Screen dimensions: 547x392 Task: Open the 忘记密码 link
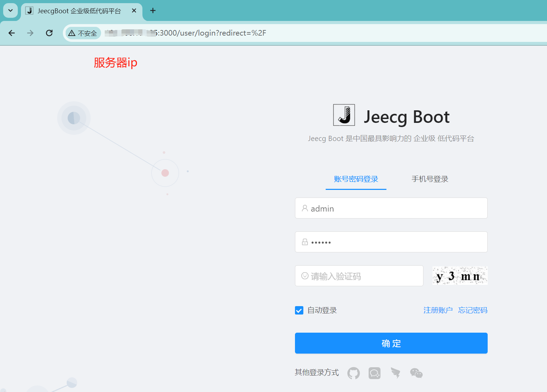coord(473,310)
